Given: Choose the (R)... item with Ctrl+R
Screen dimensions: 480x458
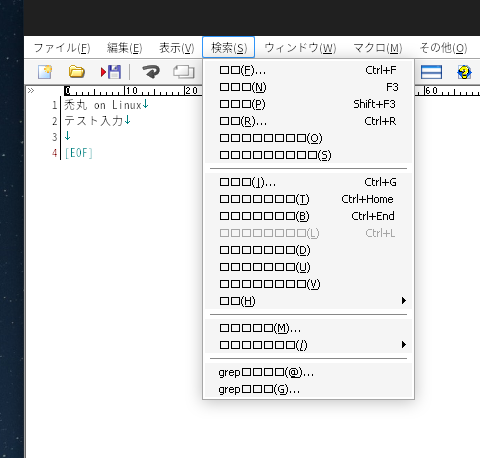Looking at the screenshot, I should click(x=308, y=121).
